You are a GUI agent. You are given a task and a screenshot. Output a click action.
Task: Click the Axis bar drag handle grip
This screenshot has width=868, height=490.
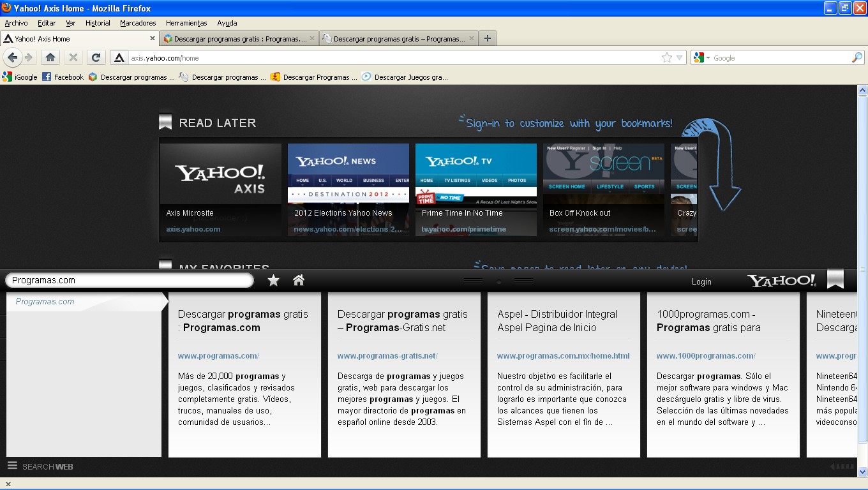point(498,281)
